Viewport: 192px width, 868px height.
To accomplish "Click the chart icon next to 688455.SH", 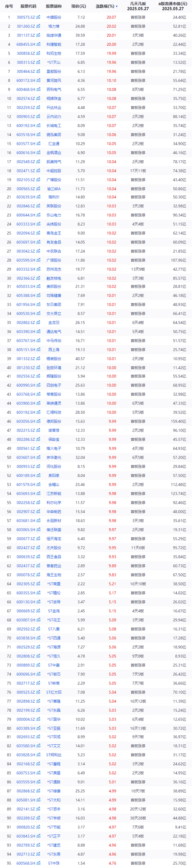I will [38, 44].
